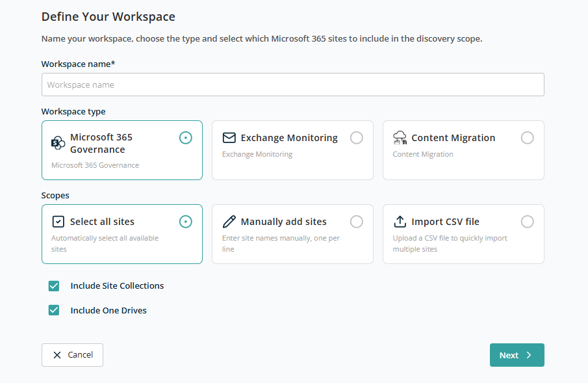Choose the Manually add sites radio option
The image size is (588, 383).
click(x=357, y=222)
